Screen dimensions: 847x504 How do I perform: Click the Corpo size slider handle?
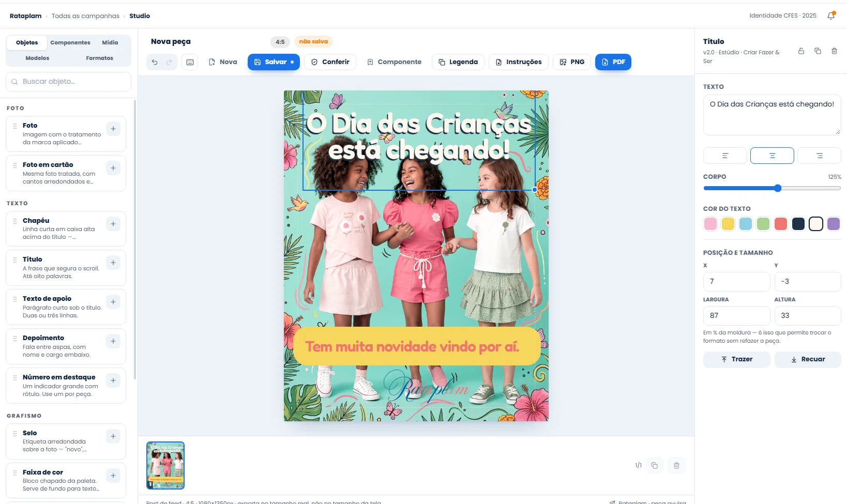(x=778, y=188)
